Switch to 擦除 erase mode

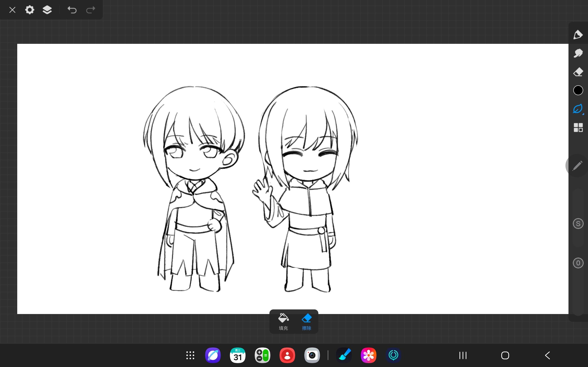point(306,321)
